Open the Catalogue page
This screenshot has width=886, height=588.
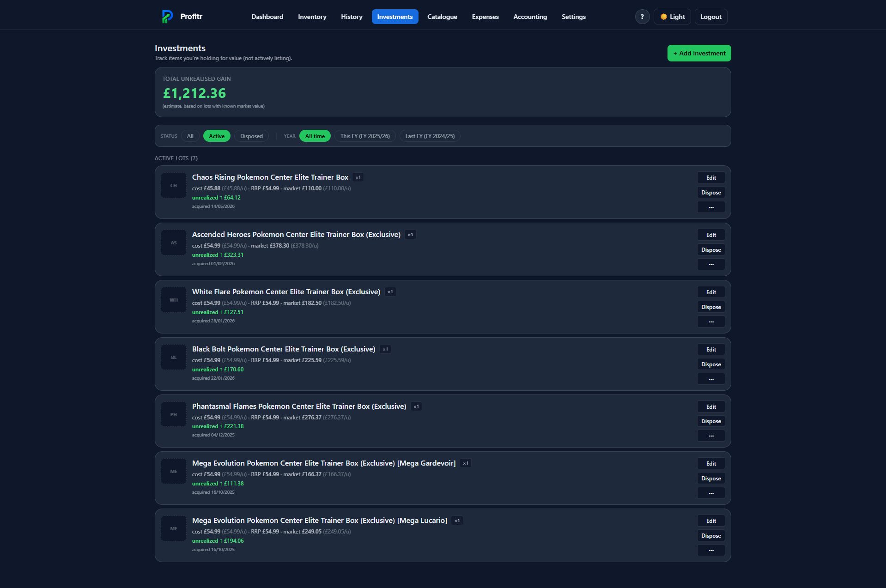[x=442, y=17]
